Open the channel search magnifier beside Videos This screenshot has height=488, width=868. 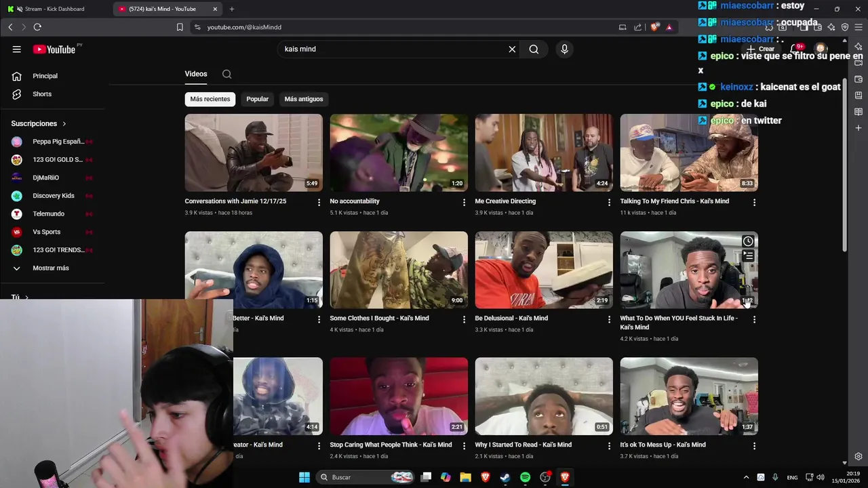tap(227, 74)
